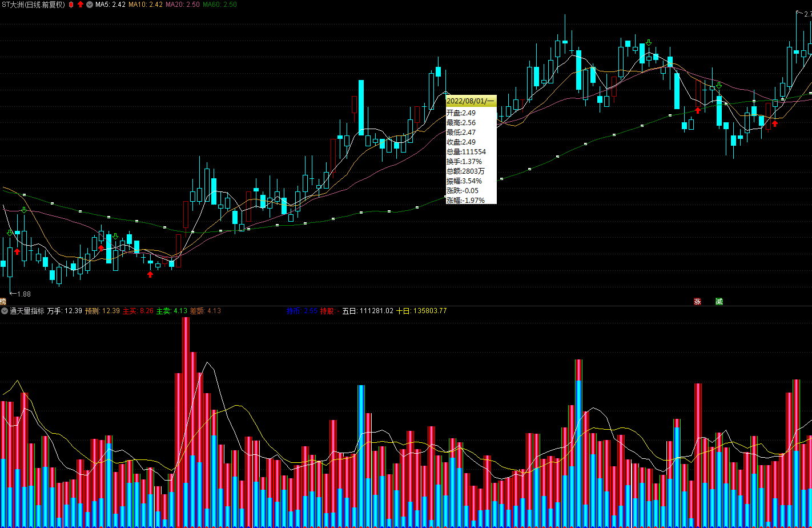
Task: Click the green 减 marker icon
Action: [719, 301]
